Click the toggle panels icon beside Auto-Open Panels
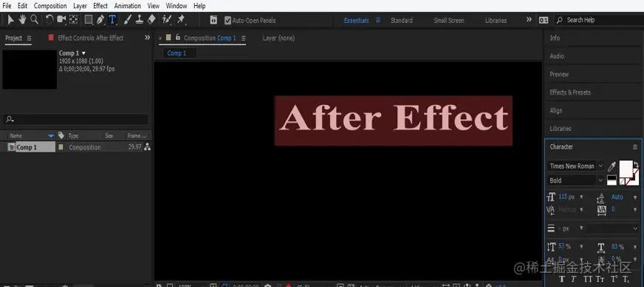 (213, 20)
